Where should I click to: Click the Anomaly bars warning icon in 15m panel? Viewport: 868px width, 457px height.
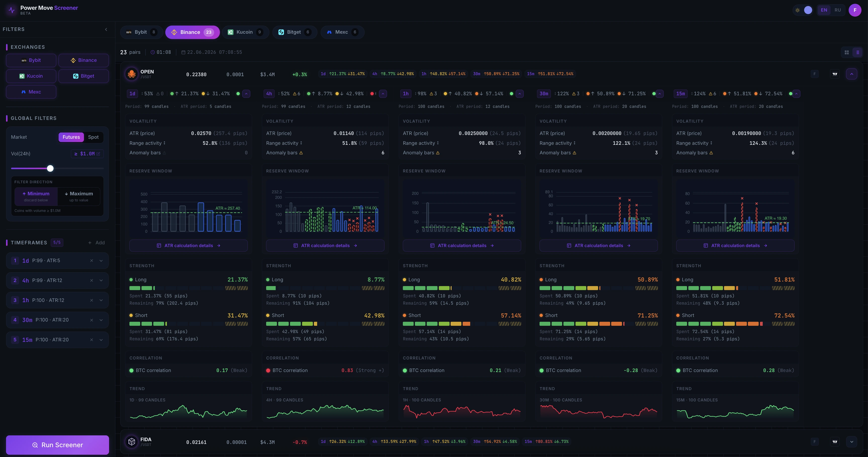click(711, 153)
